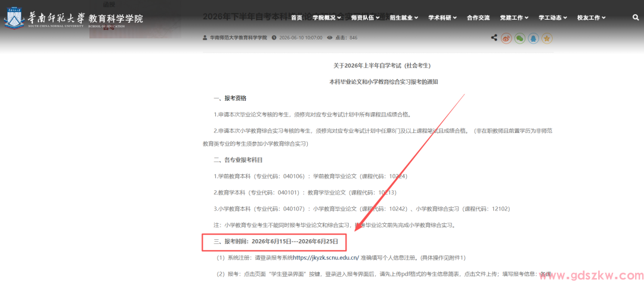Viewport: 644px width, 281px height.
Task: Expand the 学术科研 dropdown menu
Action: [x=442, y=18]
